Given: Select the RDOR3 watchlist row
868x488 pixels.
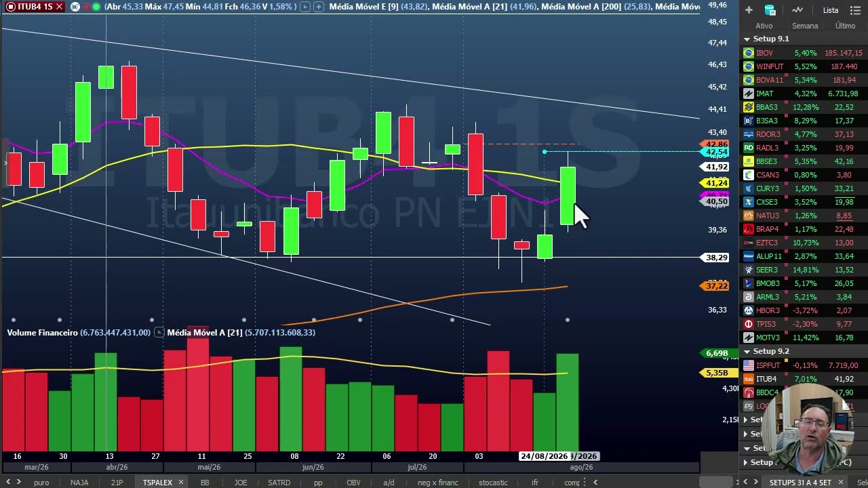Looking at the screenshot, I should 804,134.
